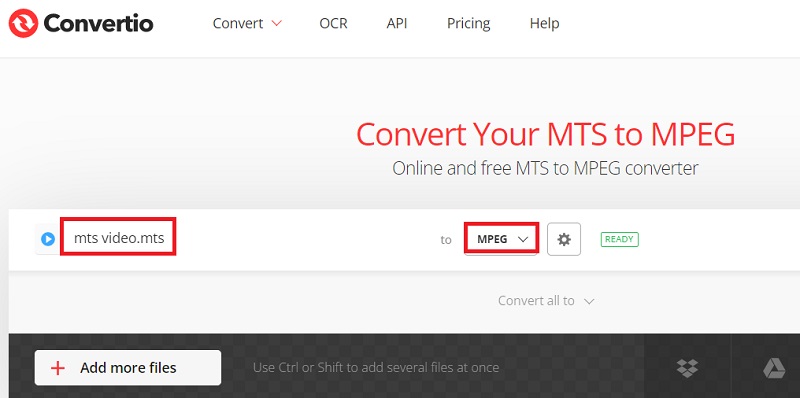The width and height of the screenshot is (800, 398).
Task: Select the file name mts video.mts
Action: [119, 238]
